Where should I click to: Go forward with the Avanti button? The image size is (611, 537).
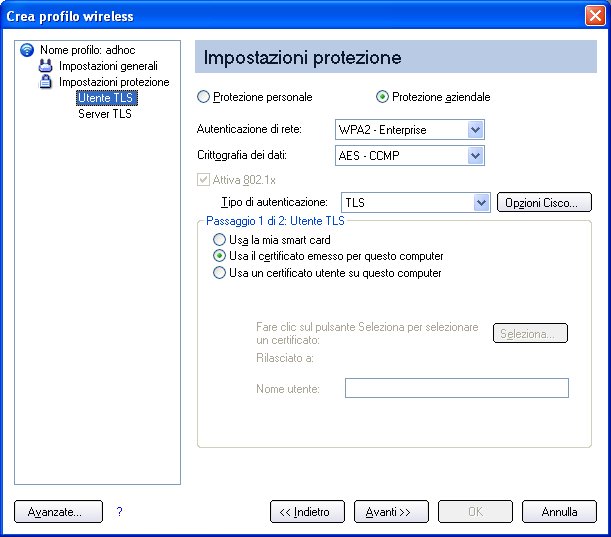coord(391,512)
